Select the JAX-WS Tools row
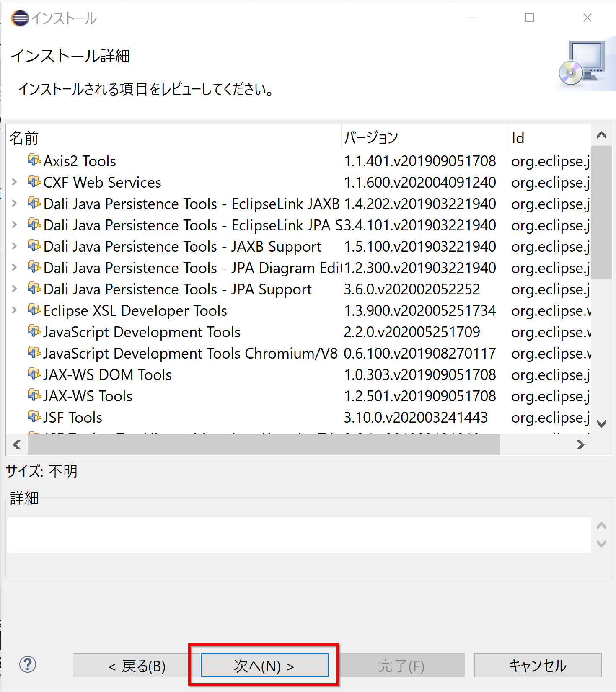The height and width of the screenshot is (692, 616). tap(299, 396)
